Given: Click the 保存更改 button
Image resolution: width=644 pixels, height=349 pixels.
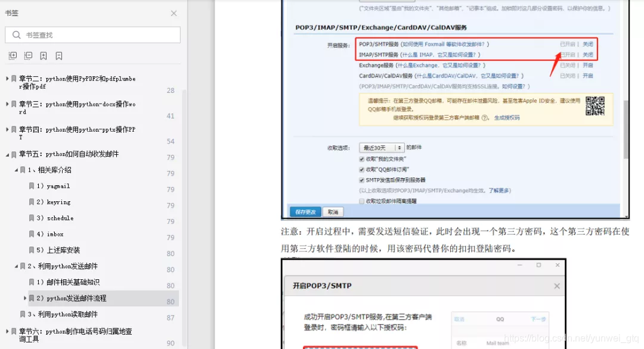Looking at the screenshot, I should tap(305, 212).
